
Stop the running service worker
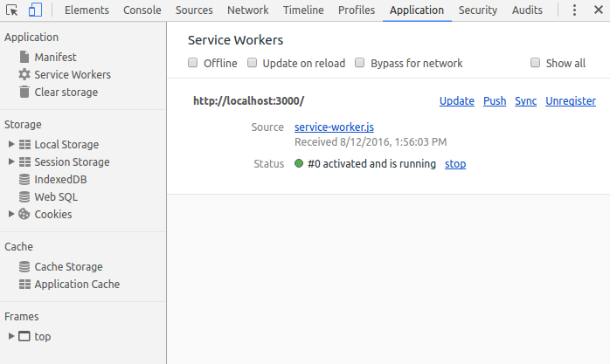455,164
